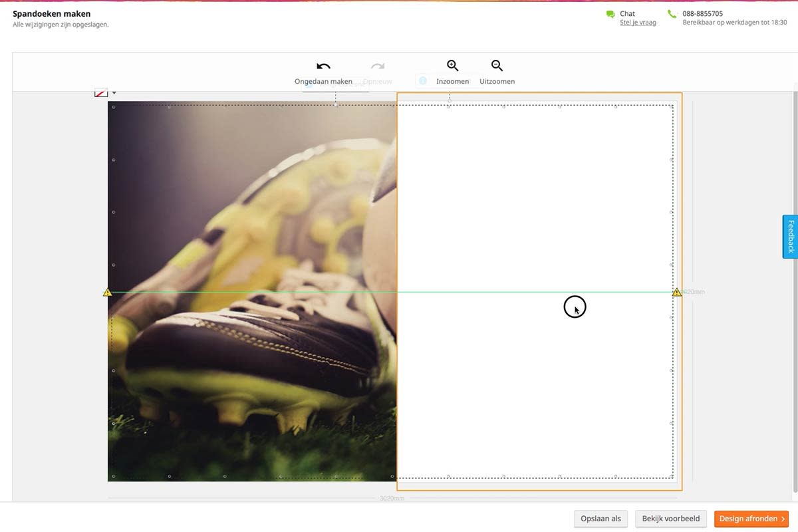
Task: Click the Uitzoomen magnifier icon
Action: [x=497, y=65]
